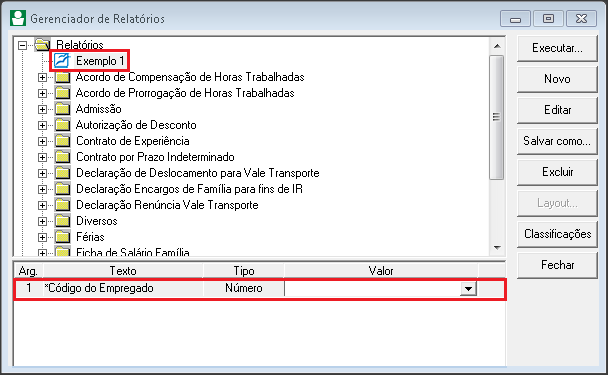Click argument number 1 cell
This screenshot has width=608, height=375.
click(x=29, y=289)
